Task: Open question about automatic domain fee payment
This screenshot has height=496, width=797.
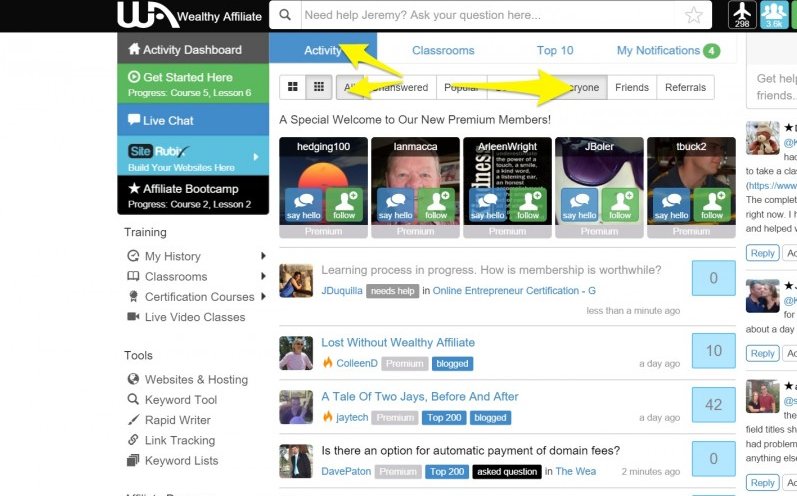Action: 471,451
